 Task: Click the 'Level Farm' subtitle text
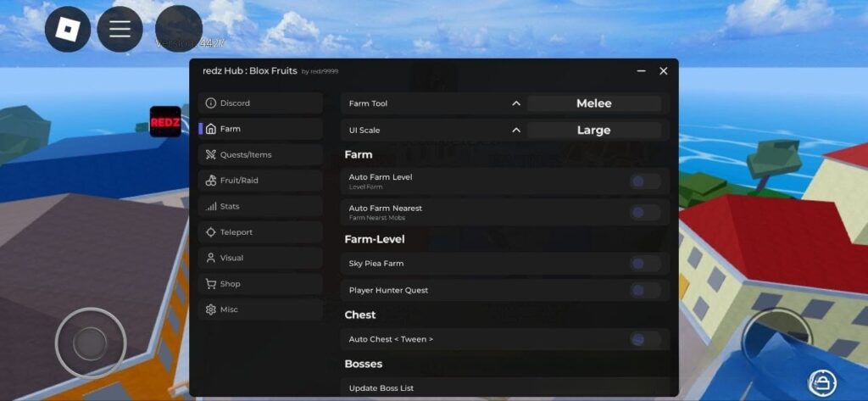[366, 187]
